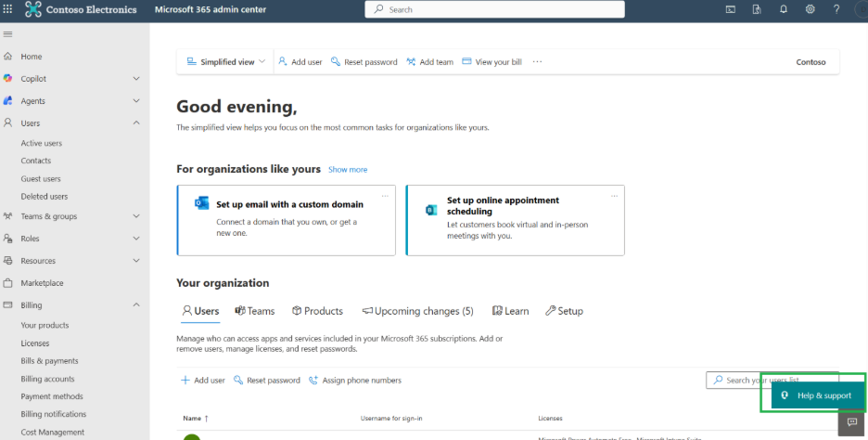Click the Help & support button
Viewport: 868px width, 440px height.
click(x=818, y=395)
